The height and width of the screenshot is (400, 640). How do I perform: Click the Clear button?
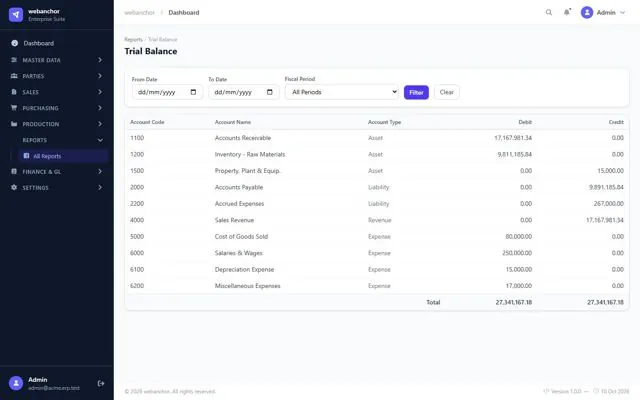tap(447, 92)
